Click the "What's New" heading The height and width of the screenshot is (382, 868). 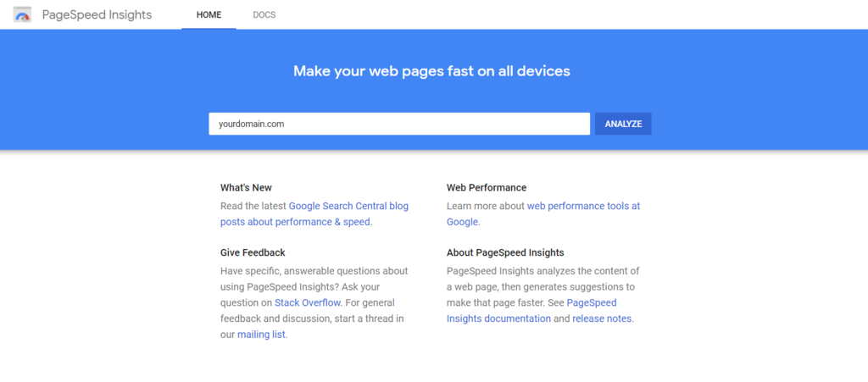[246, 188]
